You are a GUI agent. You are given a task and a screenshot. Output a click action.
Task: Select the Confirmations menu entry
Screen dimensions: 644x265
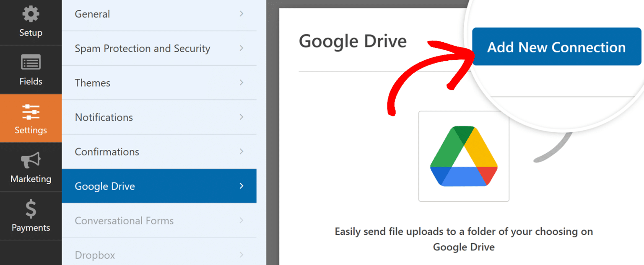[159, 152]
